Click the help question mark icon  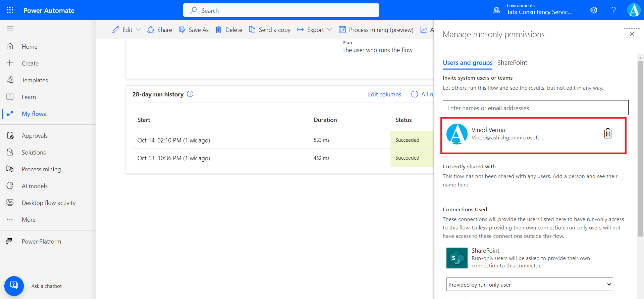(x=613, y=10)
